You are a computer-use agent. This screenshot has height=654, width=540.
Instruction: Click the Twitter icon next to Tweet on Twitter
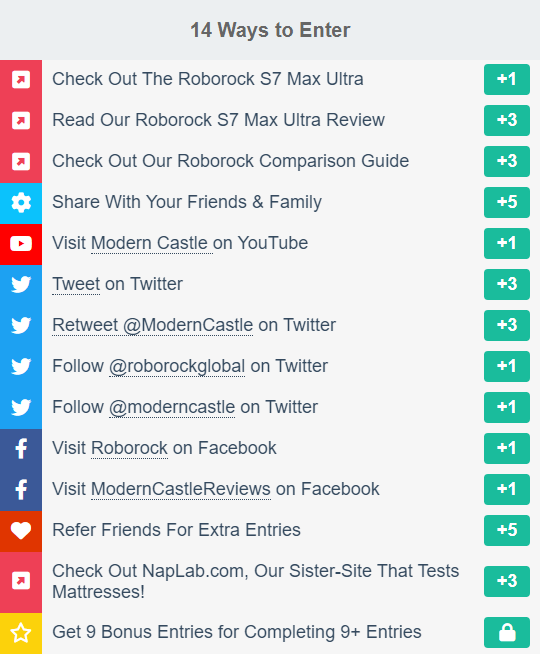pyautogui.click(x=21, y=284)
